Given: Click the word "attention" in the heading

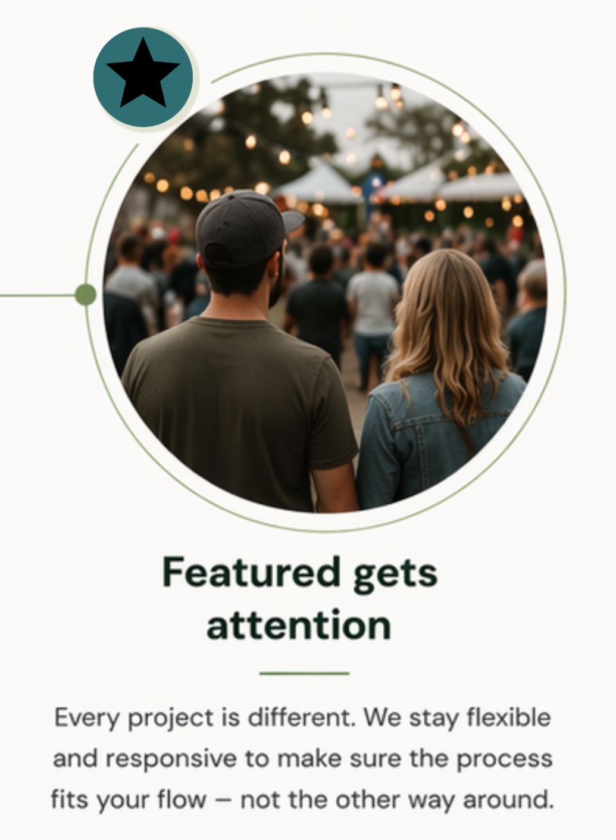Looking at the screenshot, I should (299, 624).
